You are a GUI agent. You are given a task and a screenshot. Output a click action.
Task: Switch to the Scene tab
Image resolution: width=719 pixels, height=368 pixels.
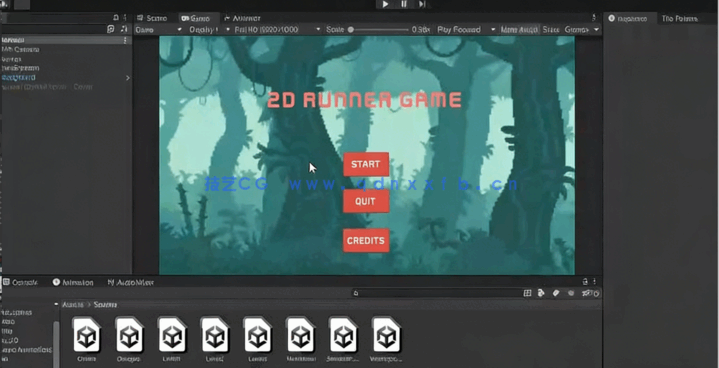(x=153, y=18)
